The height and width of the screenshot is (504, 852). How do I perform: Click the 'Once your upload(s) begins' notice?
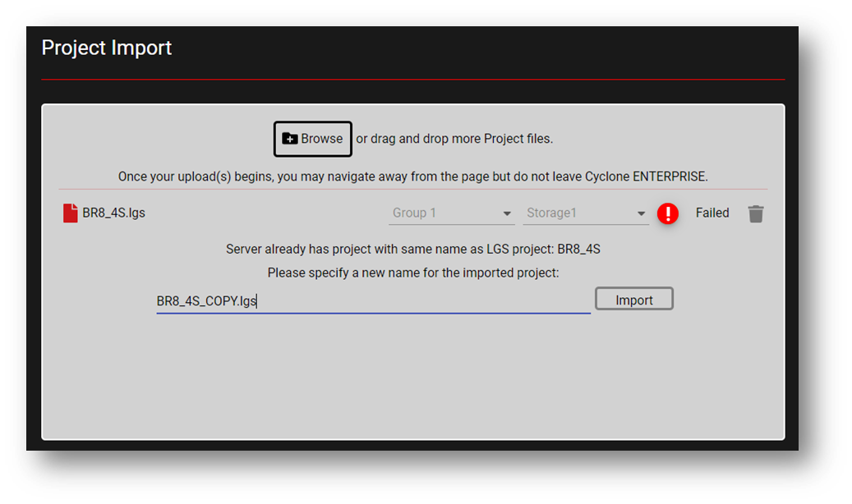coord(413,176)
